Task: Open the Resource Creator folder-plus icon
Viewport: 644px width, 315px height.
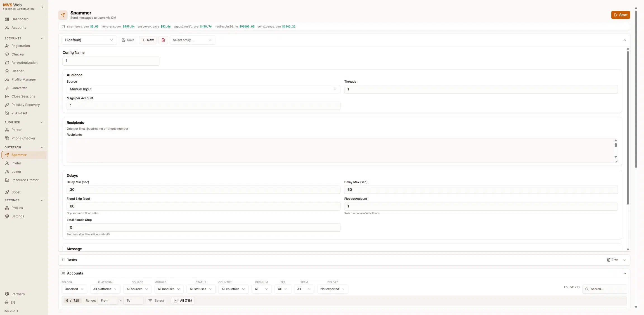Action: tap(7, 180)
